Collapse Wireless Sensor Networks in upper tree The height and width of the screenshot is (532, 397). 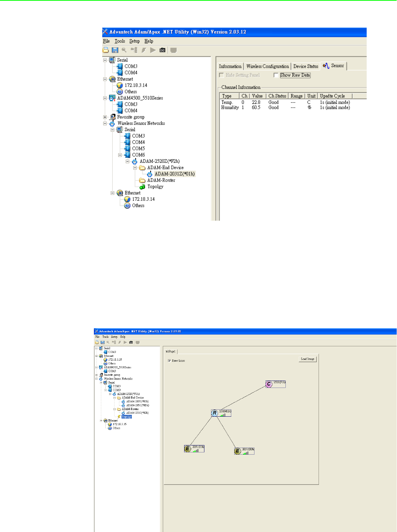[105, 123]
